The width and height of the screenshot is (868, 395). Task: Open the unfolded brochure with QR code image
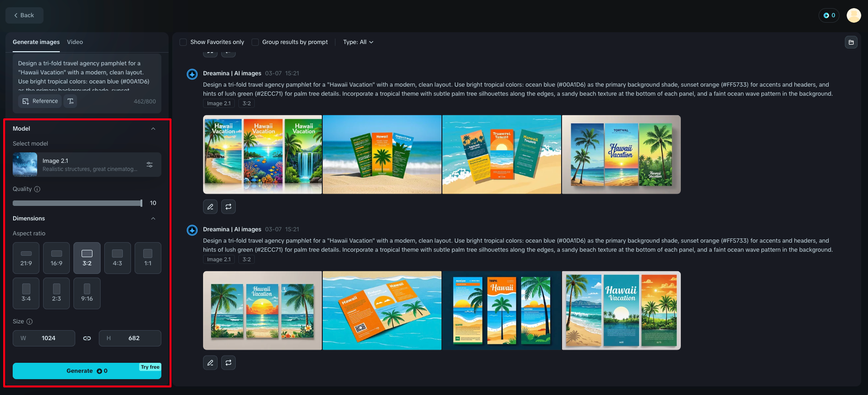click(x=382, y=311)
